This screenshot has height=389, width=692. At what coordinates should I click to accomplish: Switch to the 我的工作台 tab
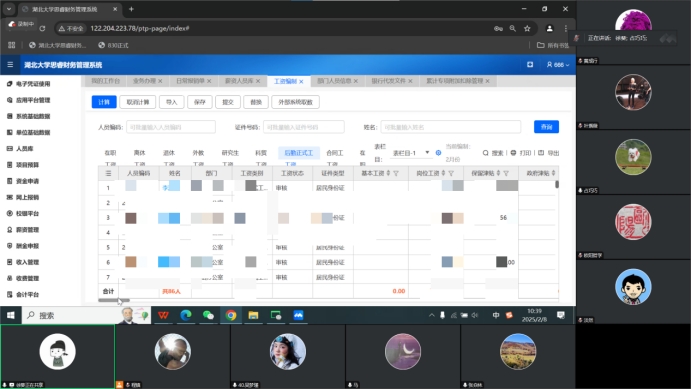(105, 81)
